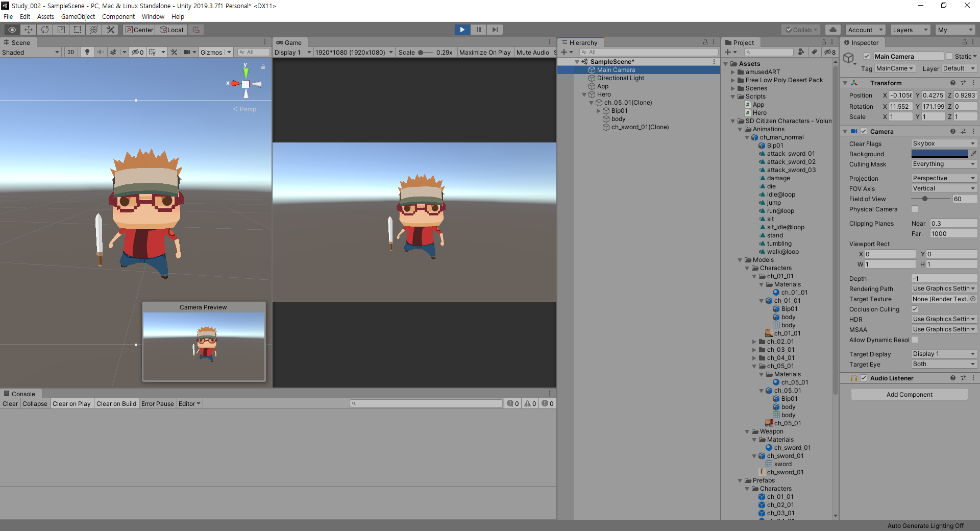Open the Layers dropdown in toolbar
This screenshot has height=531, width=980.
[910, 30]
